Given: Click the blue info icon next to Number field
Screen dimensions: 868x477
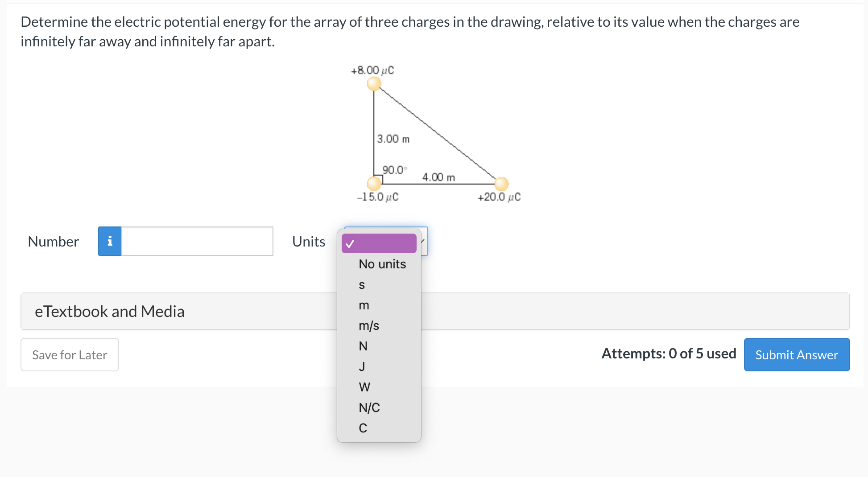Looking at the screenshot, I should pyautogui.click(x=109, y=241).
